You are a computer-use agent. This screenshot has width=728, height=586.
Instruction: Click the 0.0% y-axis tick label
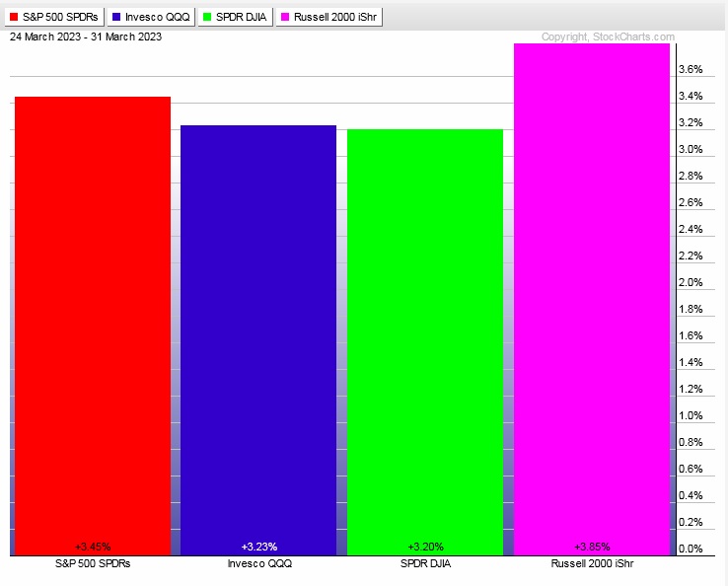pyautogui.click(x=691, y=549)
